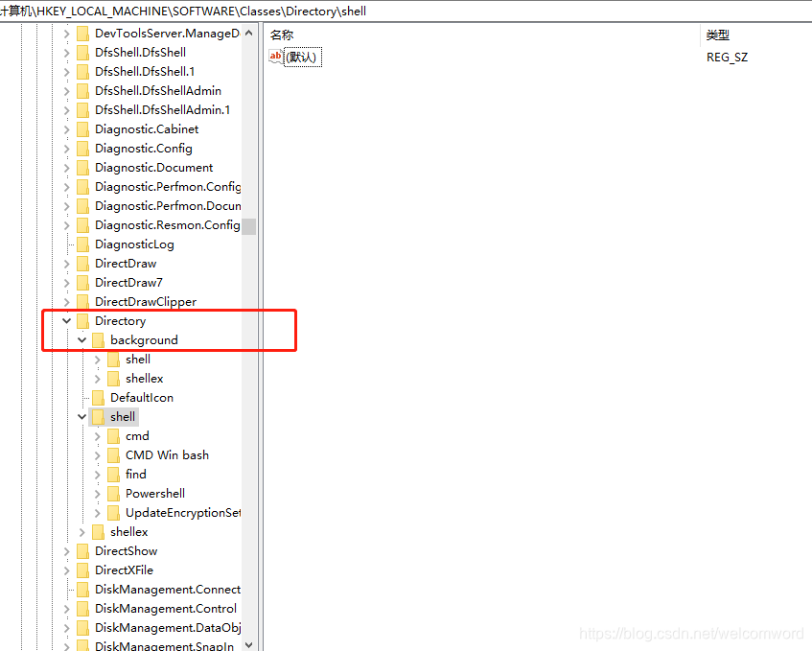Screen dimensions: 812x651
Task: Expand the cmd key
Action: (x=98, y=436)
